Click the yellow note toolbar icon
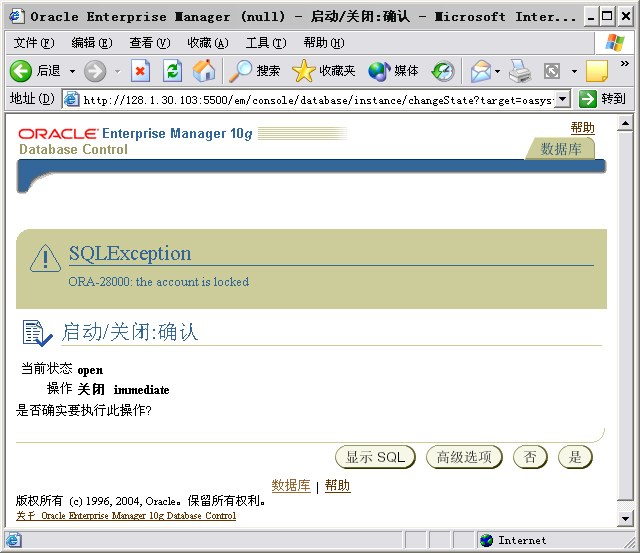 (x=597, y=71)
